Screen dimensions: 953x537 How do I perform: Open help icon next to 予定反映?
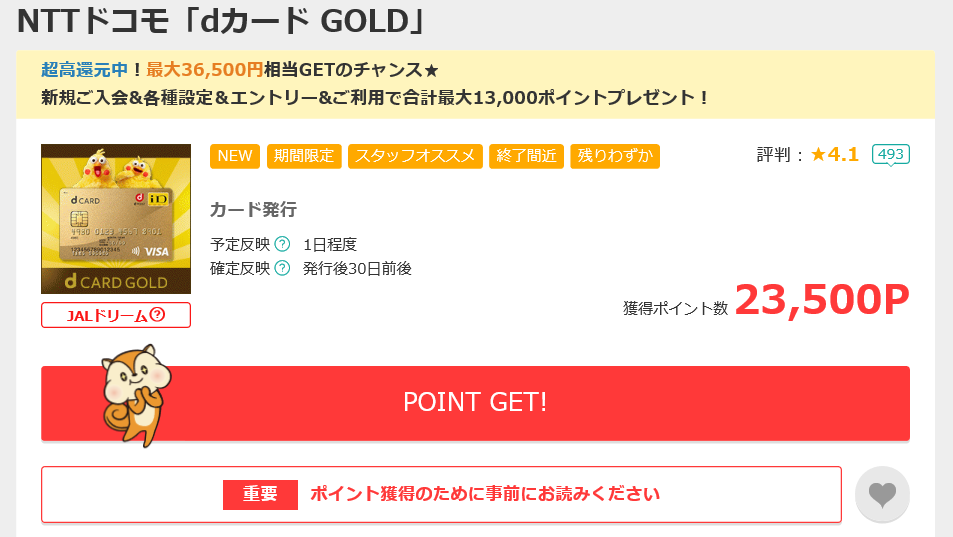coord(282,244)
